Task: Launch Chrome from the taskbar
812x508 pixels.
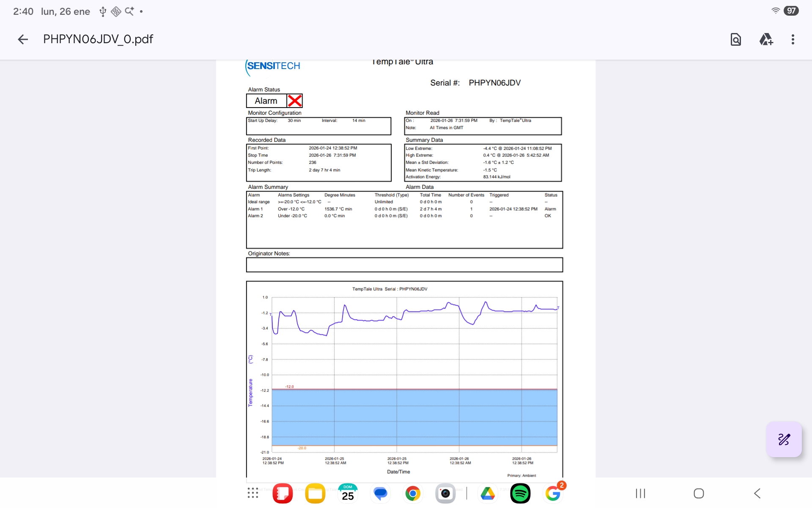Action: pos(413,493)
